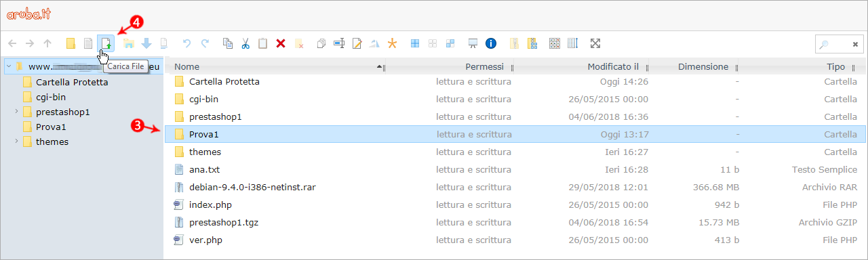
Task: Switch to icon grid view
Action: point(555,43)
